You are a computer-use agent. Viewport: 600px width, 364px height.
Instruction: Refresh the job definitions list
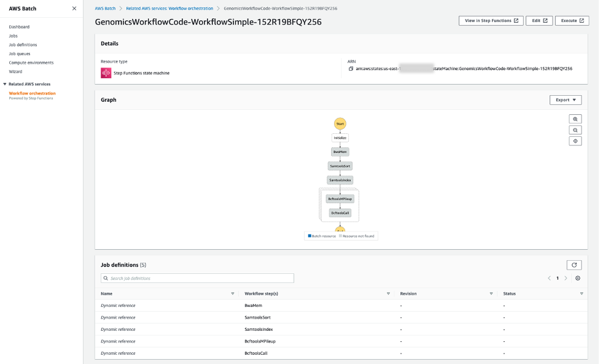point(574,265)
